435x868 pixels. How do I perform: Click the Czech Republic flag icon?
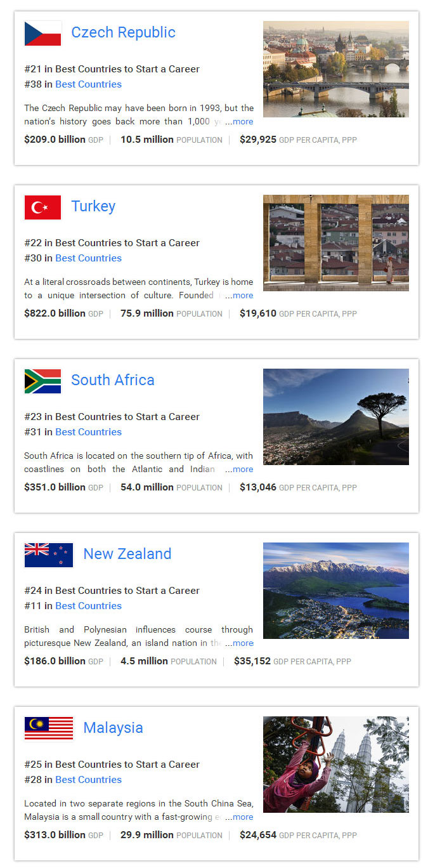[42, 34]
